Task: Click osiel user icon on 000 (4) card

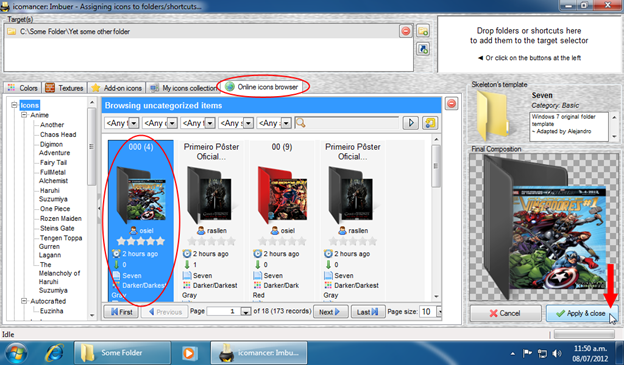Action: (x=134, y=230)
